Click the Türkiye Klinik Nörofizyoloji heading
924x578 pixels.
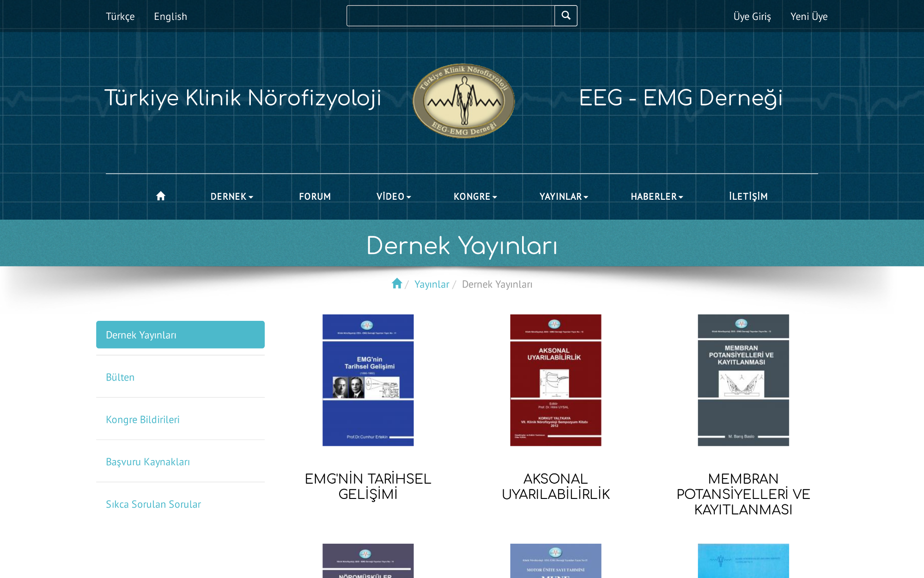click(243, 98)
